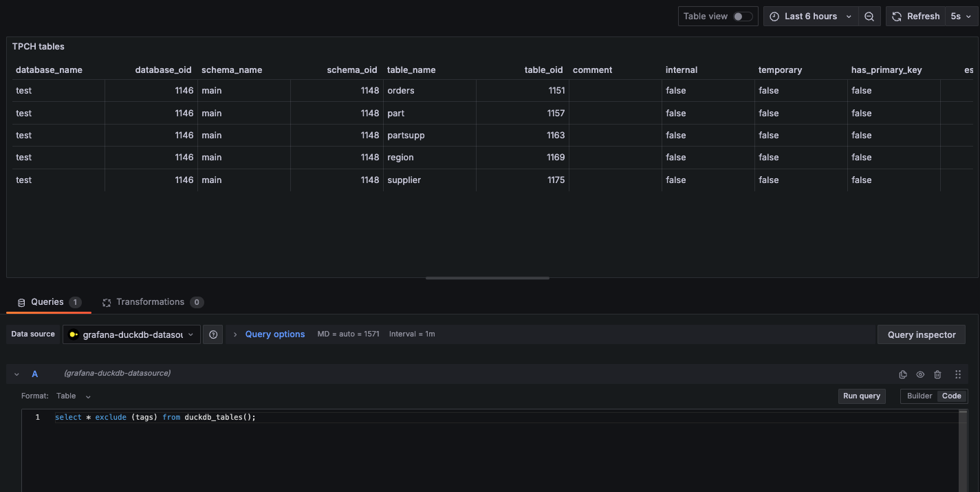
Task: Click the editor vertical scrollbar
Action: 963,451
